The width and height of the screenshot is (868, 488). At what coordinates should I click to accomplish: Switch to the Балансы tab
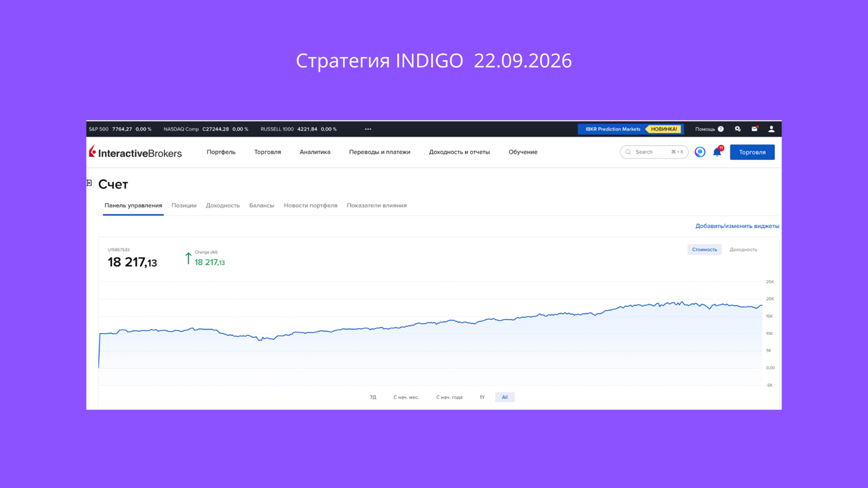(262, 205)
